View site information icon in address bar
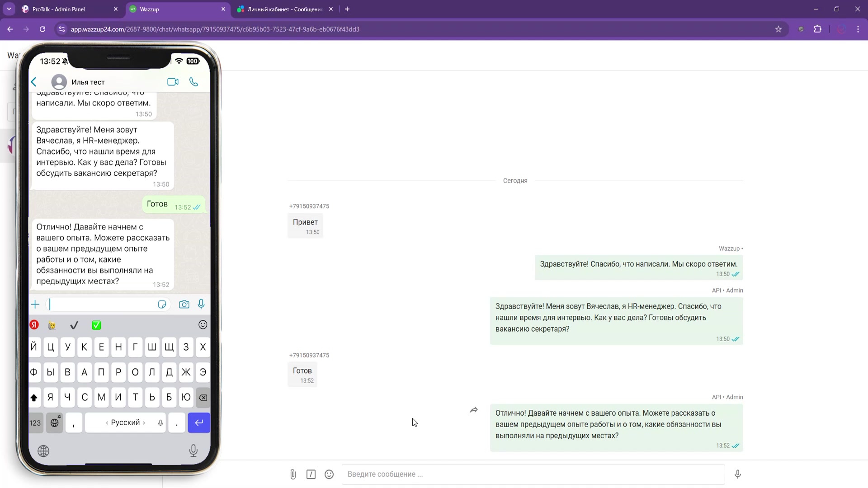This screenshot has width=868, height=488. pos(62,29)
